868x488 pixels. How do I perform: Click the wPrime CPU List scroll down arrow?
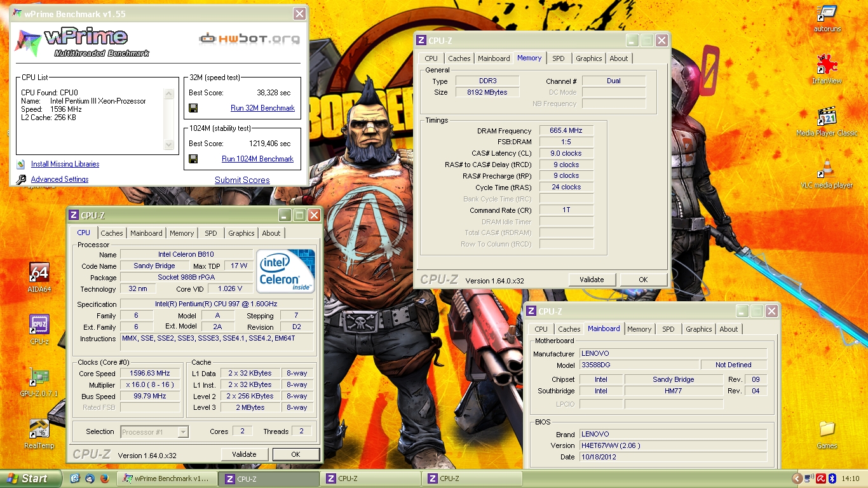pos(169,145)
